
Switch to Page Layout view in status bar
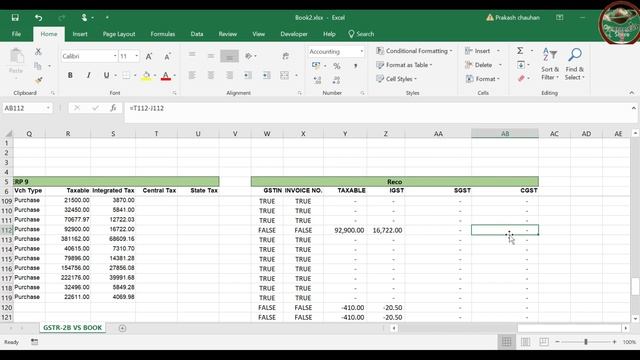(x=525, y=342)
